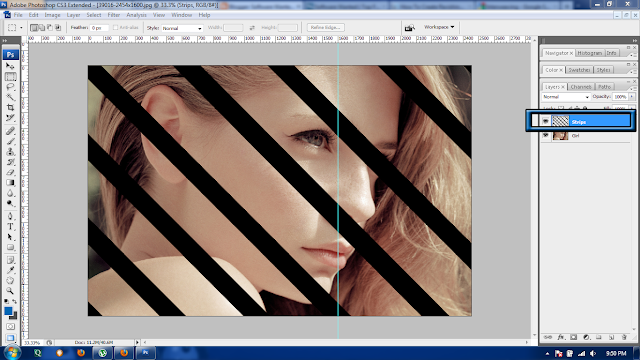
Task: Select the Eraser tool
Action: pyautogui.click(x=10, y=172)
